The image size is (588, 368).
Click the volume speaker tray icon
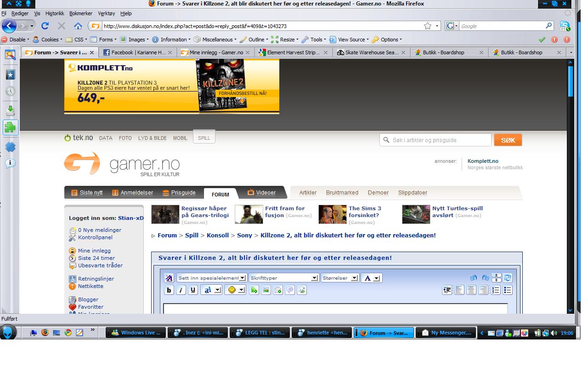[554, 333]
